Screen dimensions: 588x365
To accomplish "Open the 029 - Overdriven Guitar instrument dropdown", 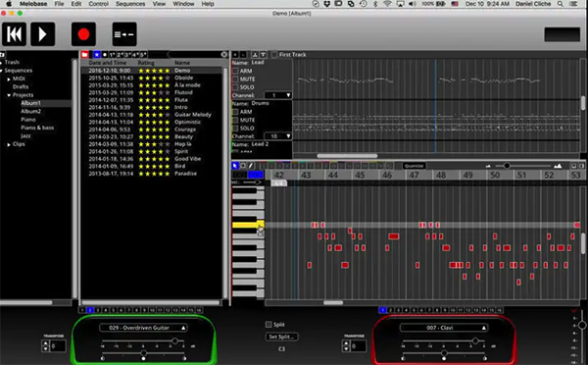I will (x=143, y=328).
